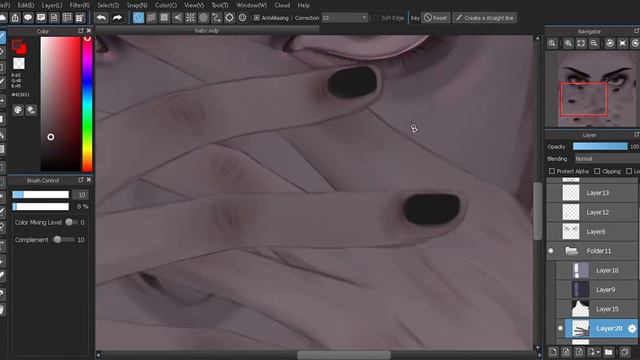Toggle visibility of Folder11
This screenshot has width=640, height=360.
(x=551, y=251)
